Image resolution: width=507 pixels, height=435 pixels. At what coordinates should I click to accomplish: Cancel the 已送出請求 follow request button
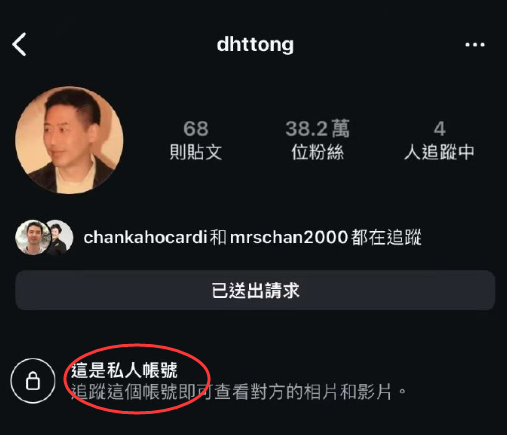[255, 290]
